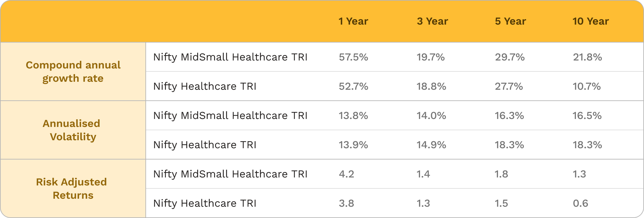The width and height of the screenshot is (644, 218).
Task: Click the 1 Year column header
Action: 353,21
